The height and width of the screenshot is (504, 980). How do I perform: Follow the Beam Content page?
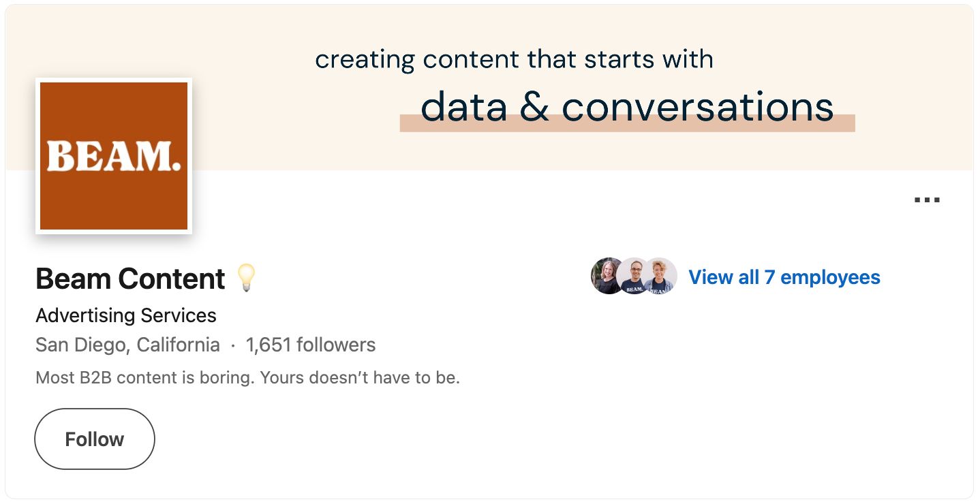pyautogui.click(x=95, y=439)
